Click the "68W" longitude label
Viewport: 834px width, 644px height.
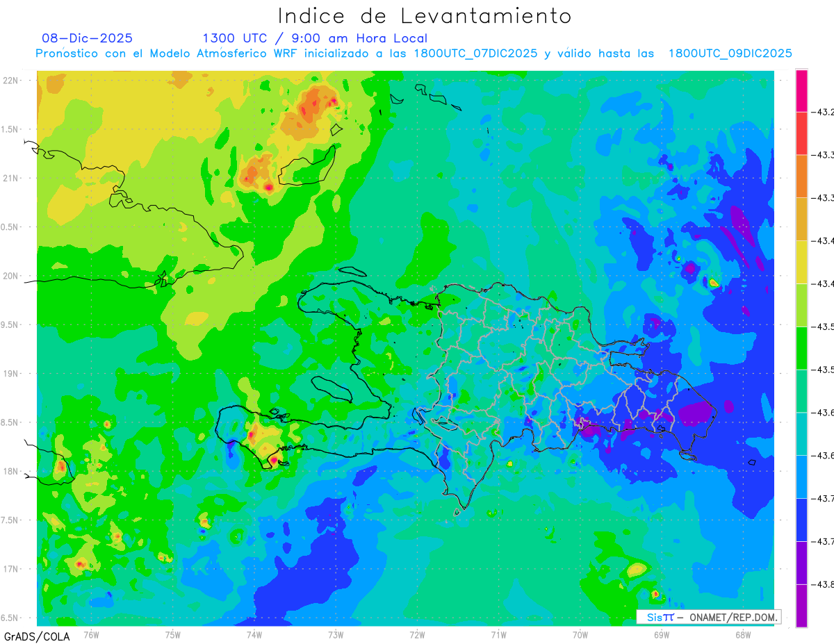(x=743, y=634)
